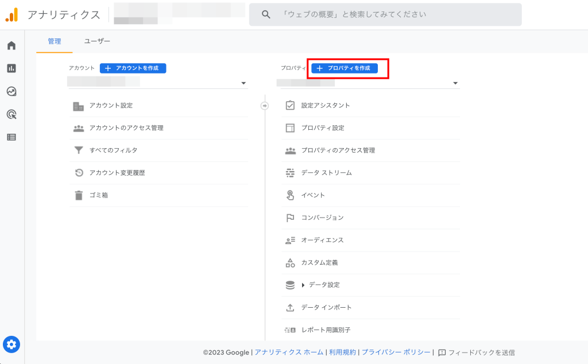Expand the データ設定 triangle
This screenshot has width=588, height=364.
[303, 285]
